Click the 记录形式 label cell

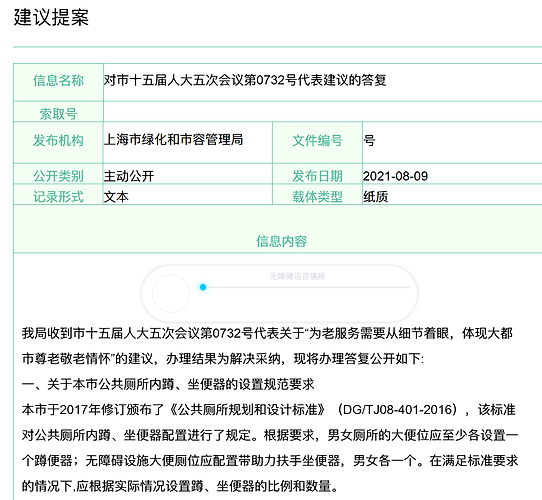(58, 195)
